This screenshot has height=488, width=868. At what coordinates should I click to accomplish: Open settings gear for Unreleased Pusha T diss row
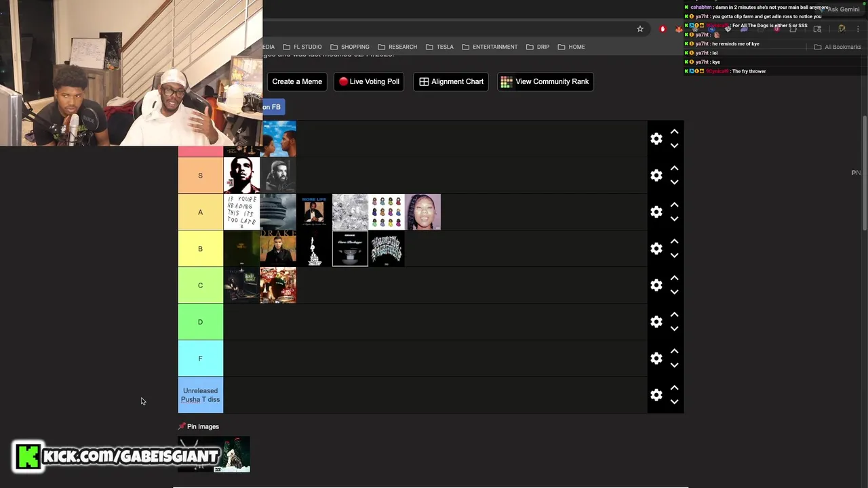point(656,395)
